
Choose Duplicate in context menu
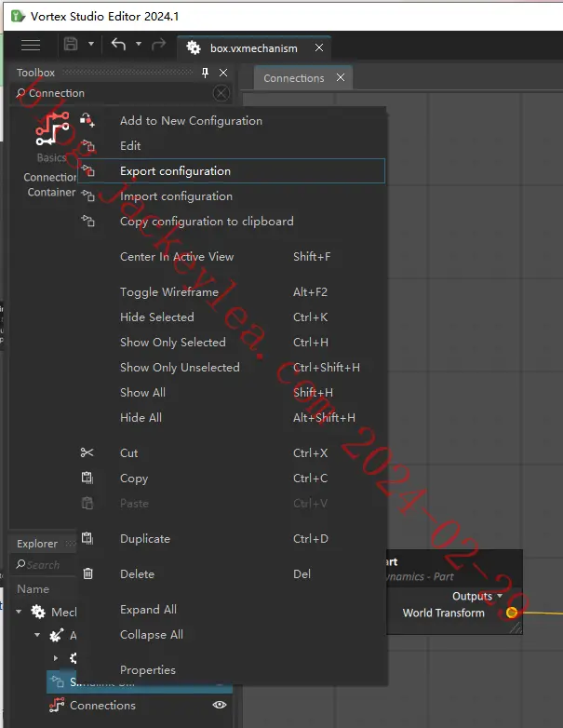coord(231,539)
